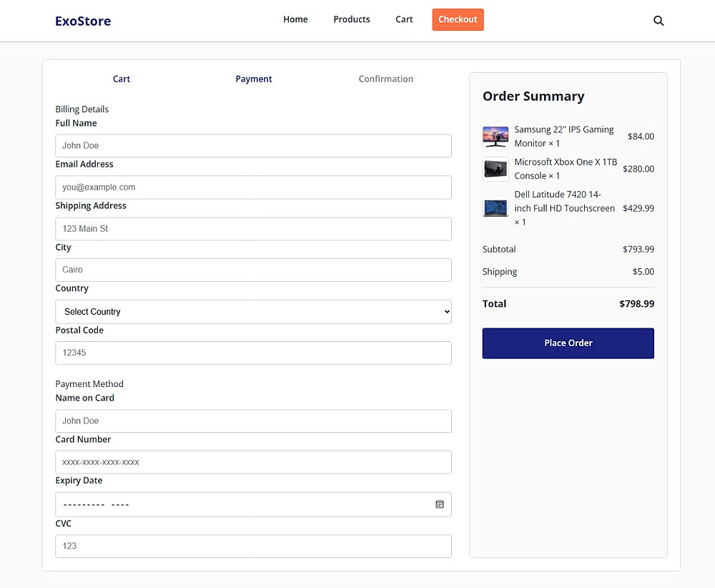The width and height of the screenshot is (715, 588).
Task: Click the Card Number field
Action: (x=253, y=462)
